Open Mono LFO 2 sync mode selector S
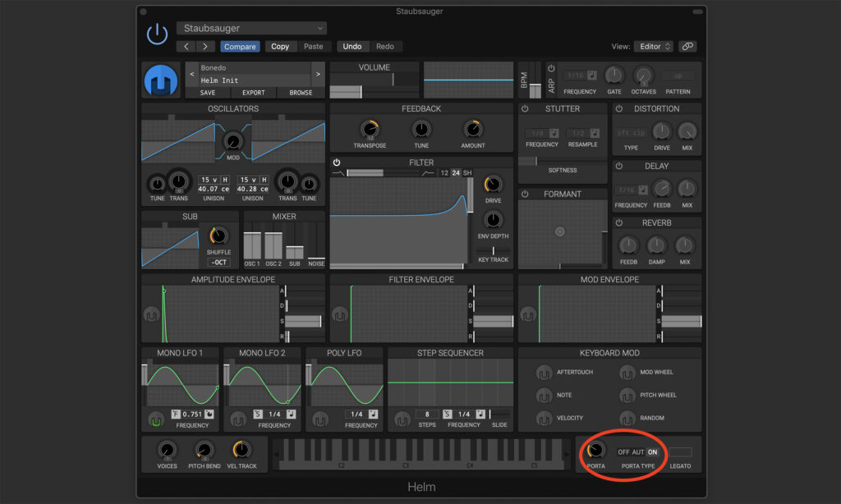Viewport: 841px width, 504px height. point(257,414)
